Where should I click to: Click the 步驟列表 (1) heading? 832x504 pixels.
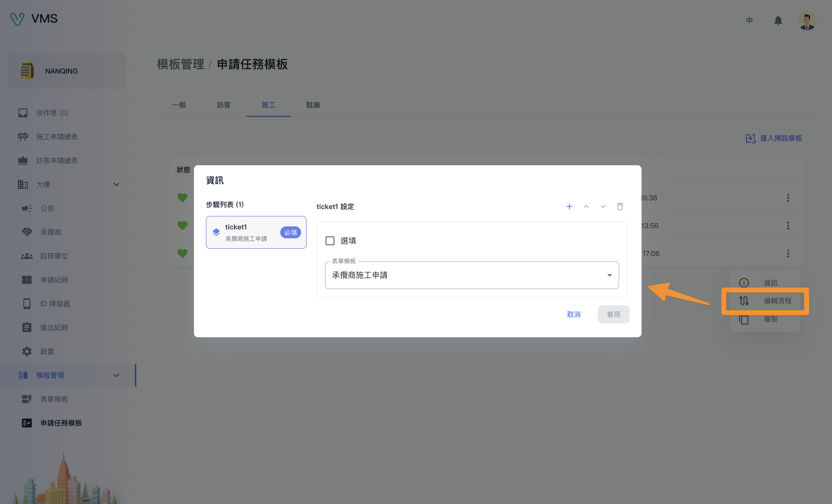(x=225, y=205)
